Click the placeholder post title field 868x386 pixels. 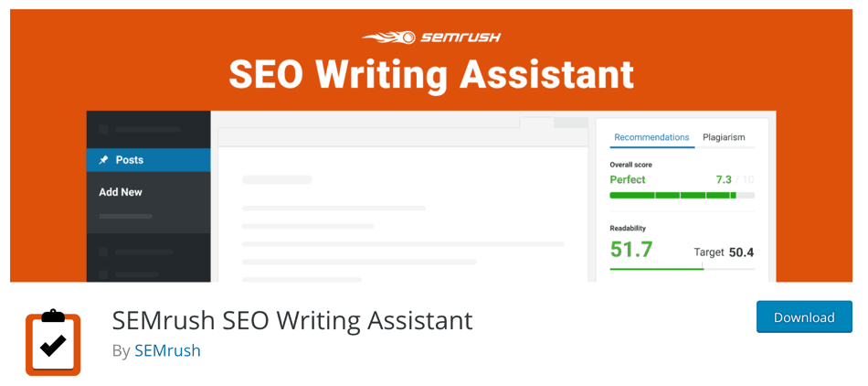pos(277,179)
